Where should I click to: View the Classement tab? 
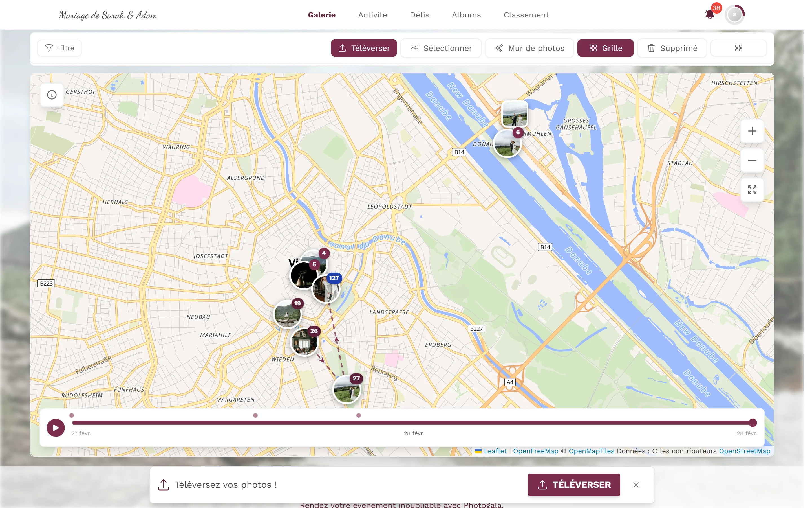pyautogui.click(x=526, y=15)
